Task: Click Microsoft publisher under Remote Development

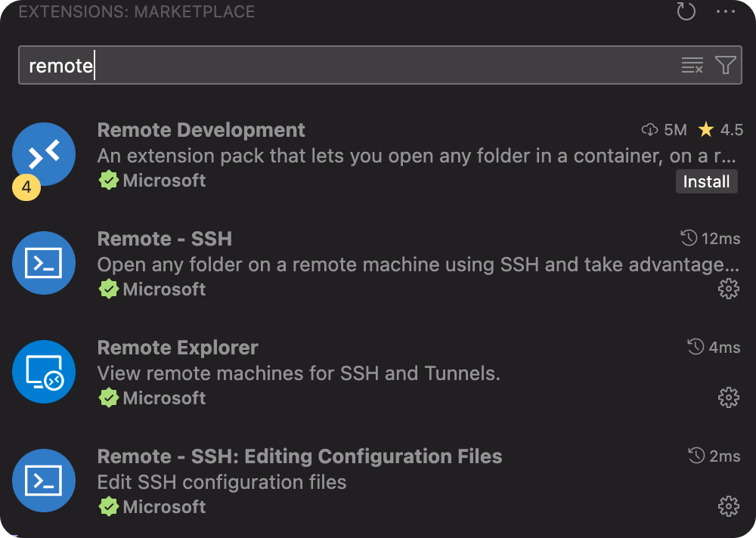Action: (x=164, y=181)
